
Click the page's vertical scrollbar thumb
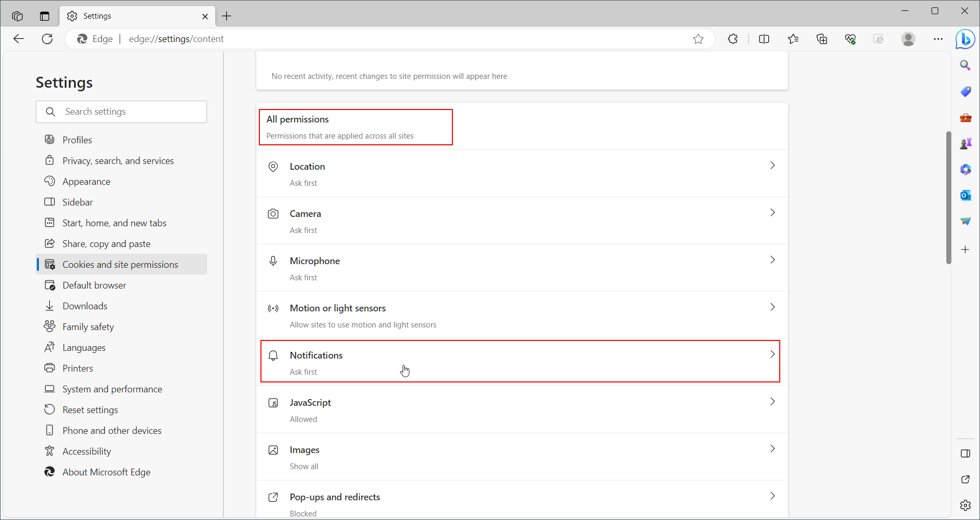point(948,197)
